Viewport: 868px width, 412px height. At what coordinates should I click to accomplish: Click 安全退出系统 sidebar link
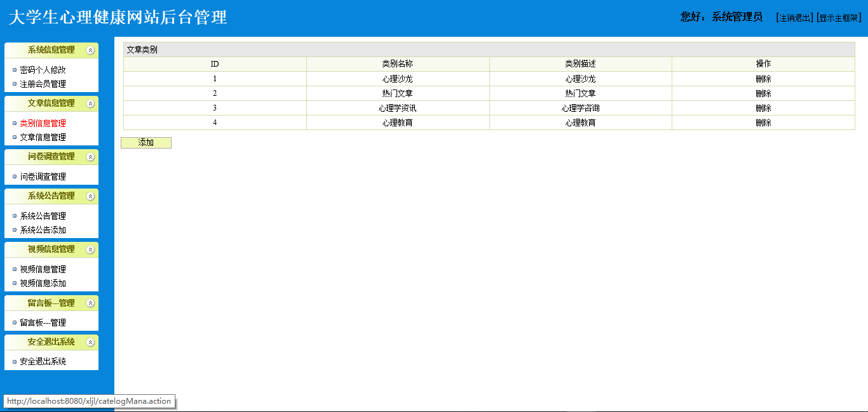[43, 362]
